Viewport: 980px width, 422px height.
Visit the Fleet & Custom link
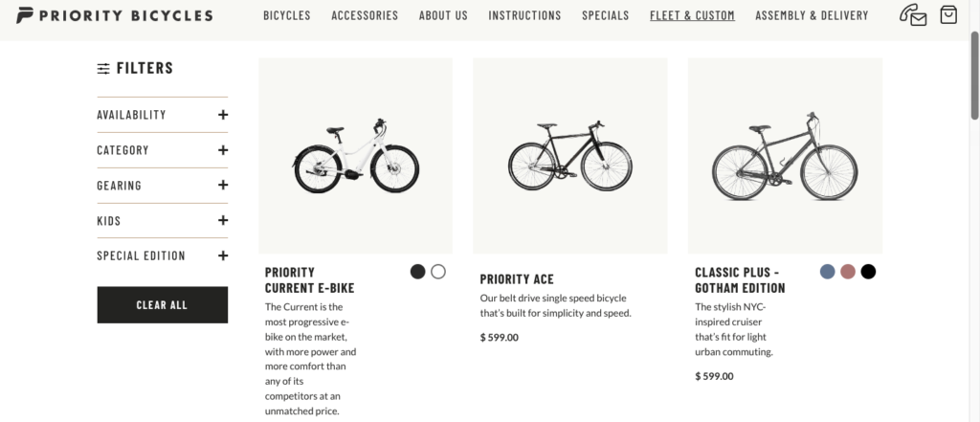[692, 15]
